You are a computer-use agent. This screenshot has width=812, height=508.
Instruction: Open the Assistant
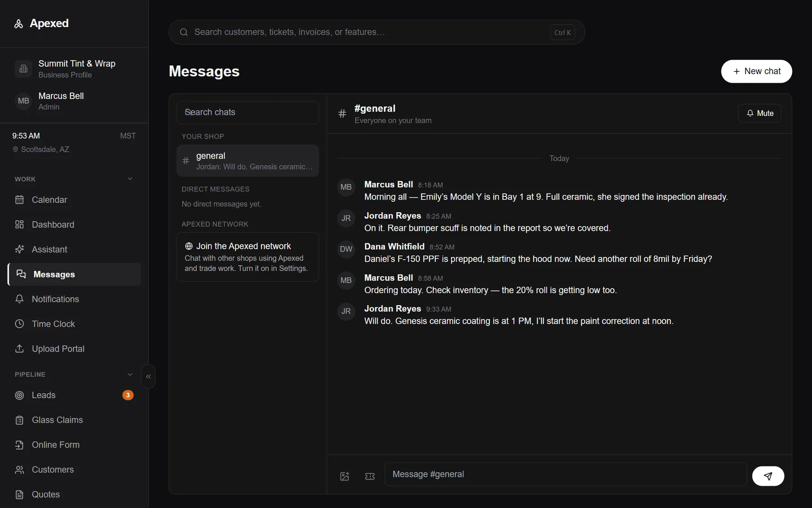coord(74,249)
